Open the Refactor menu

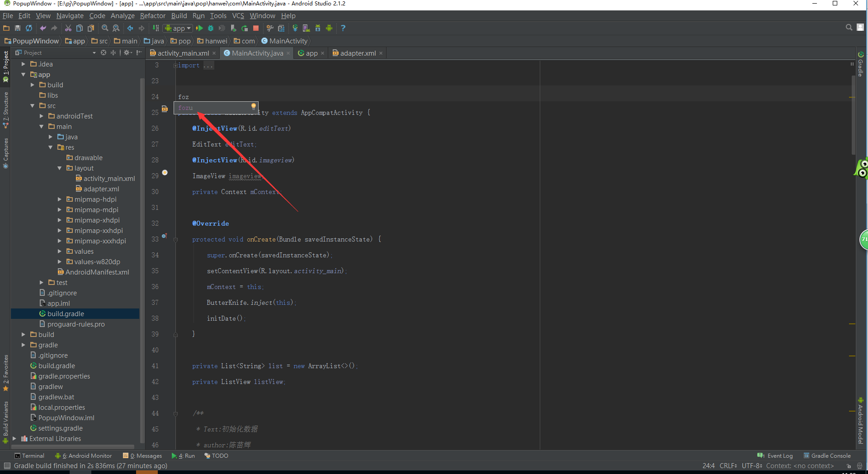click(152, 16)
